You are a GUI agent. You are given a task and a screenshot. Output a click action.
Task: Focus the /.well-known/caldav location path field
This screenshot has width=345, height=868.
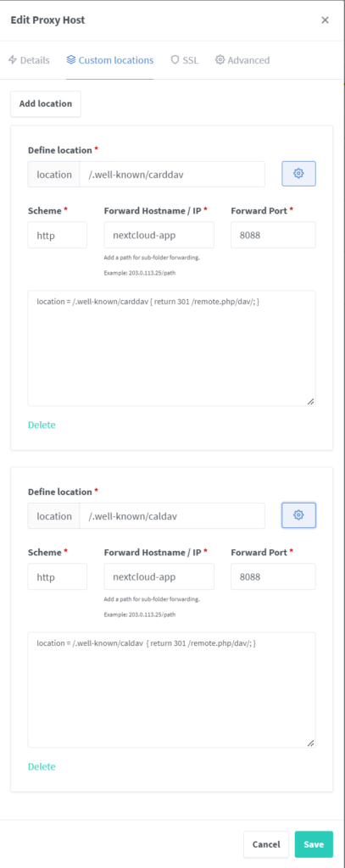[x=172, y=516]
